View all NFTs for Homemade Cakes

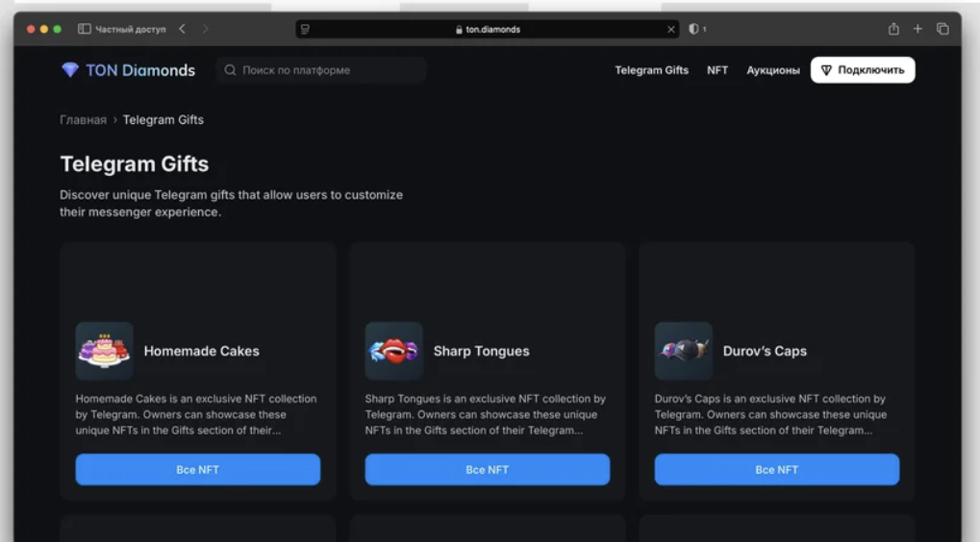pyautogui.click(x=197, y=470)
